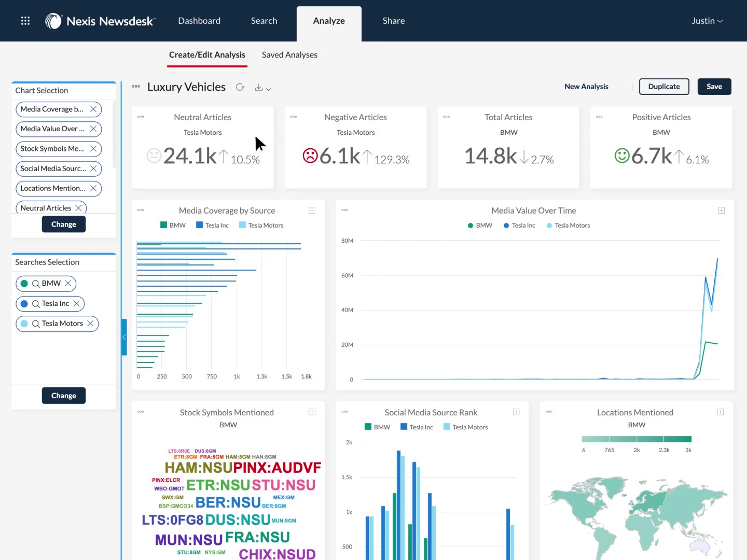This screenshot has height=560, width=747.
Task: Open the app grid launcher icon
Action: 25,21
